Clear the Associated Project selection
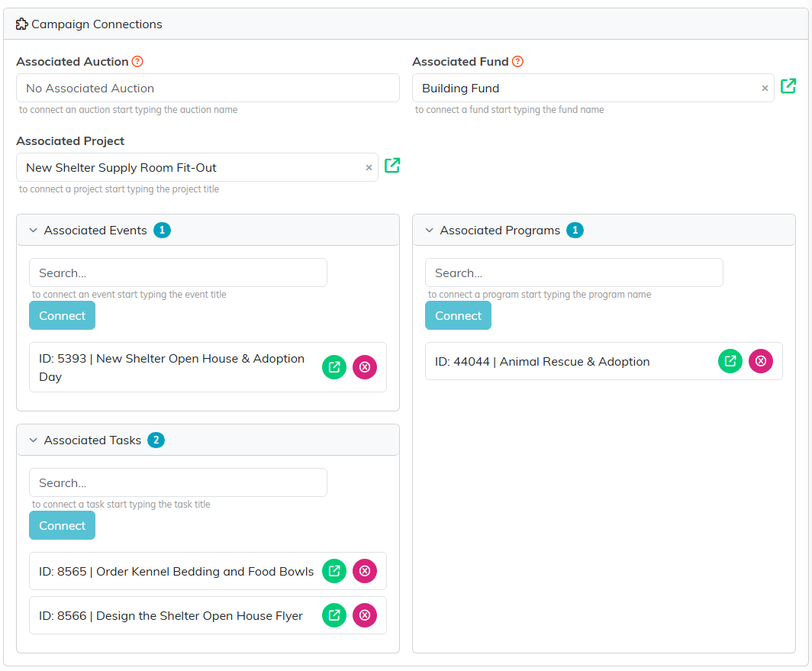 [x=369, y=168]
